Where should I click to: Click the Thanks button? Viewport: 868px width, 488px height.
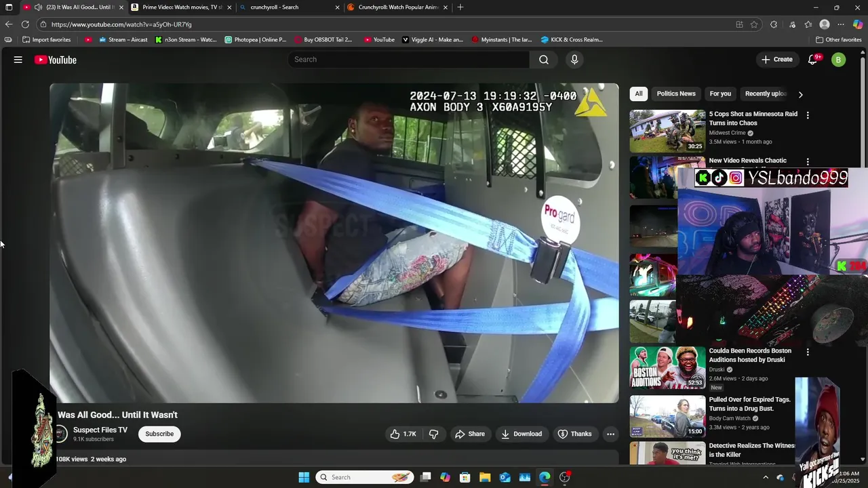(574, 434)
